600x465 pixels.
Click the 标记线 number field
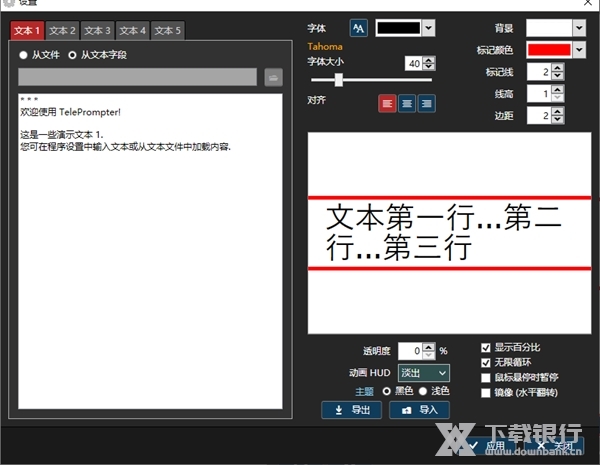click(x=539, y=72)
